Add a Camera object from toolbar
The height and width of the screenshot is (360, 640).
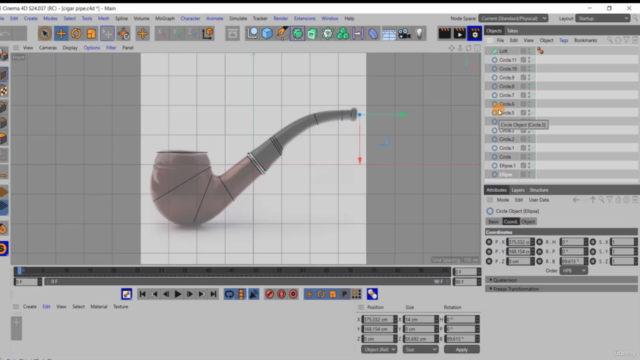[x=404, y=33]
